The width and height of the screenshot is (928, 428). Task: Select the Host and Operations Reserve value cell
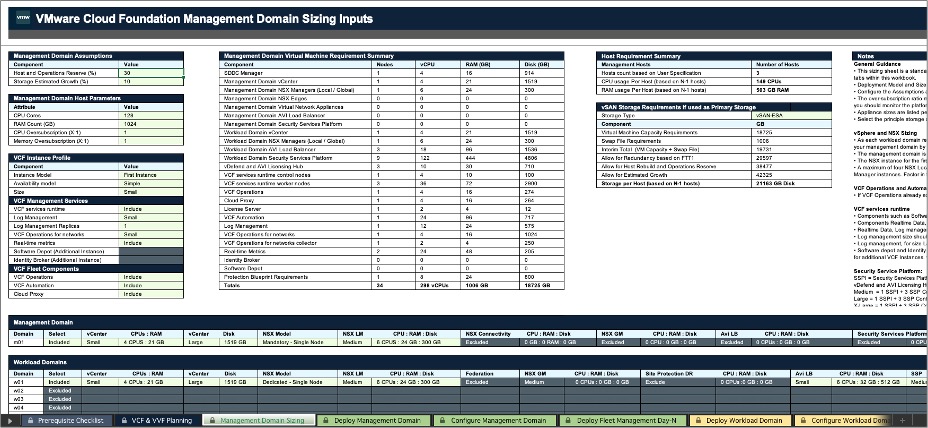[151, 73]
